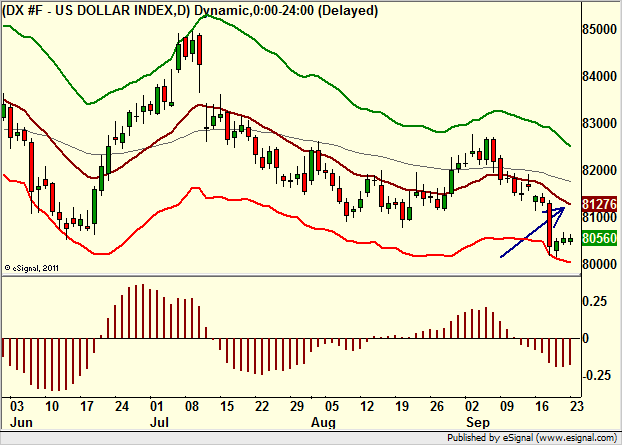Screen dimensions: 622x445
Task: Click the 24 date label in June
Action: click(121, 407)
